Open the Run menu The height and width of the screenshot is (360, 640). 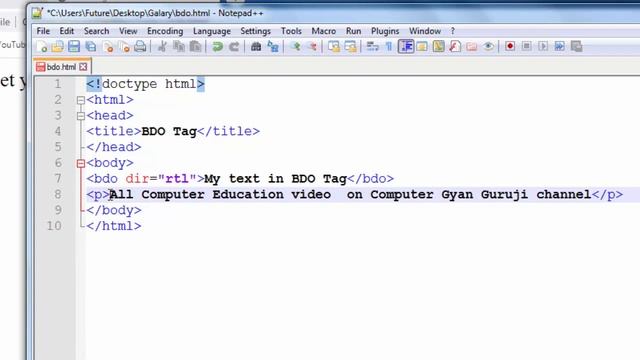(353, 31)
